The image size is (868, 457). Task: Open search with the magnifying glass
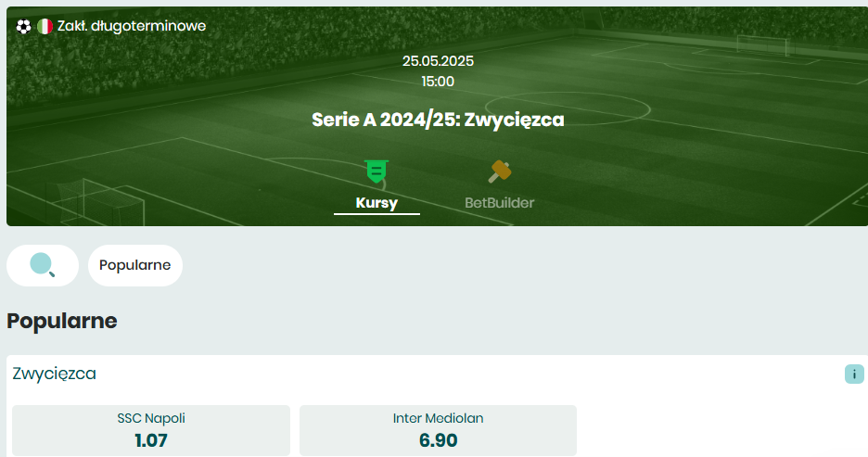click(43, 265)
